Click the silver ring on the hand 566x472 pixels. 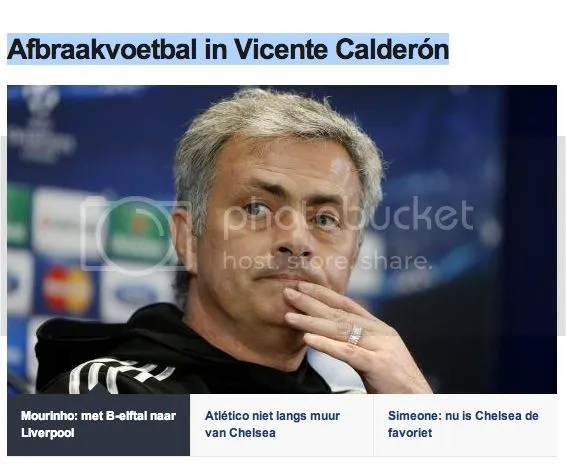tap(355, 335)
